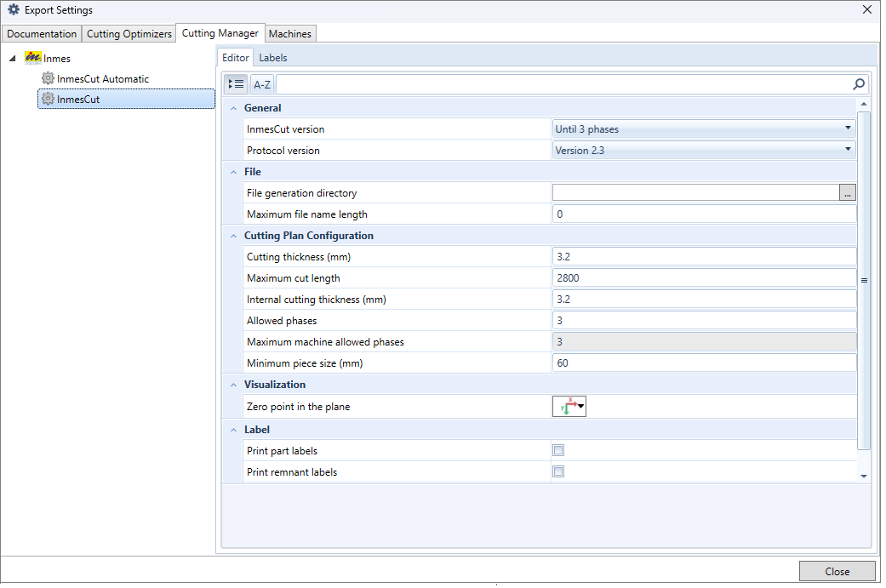Click the Cutting thickness (mm) label
Image resolution: width=886 pixels, height=588 pixels.
(x=299, y=257)
